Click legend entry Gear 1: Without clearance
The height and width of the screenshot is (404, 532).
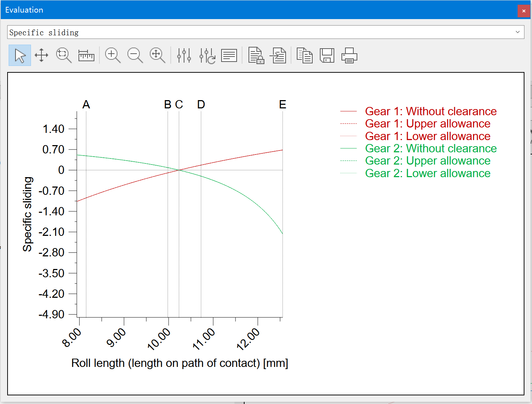click(x=430, y=111)
